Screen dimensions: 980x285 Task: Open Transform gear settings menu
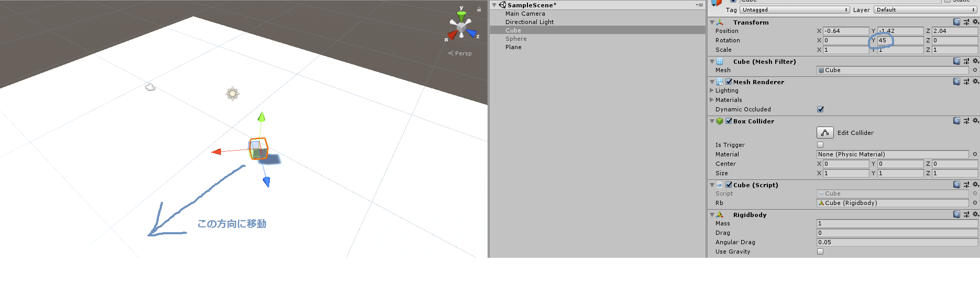coord(975,22)
